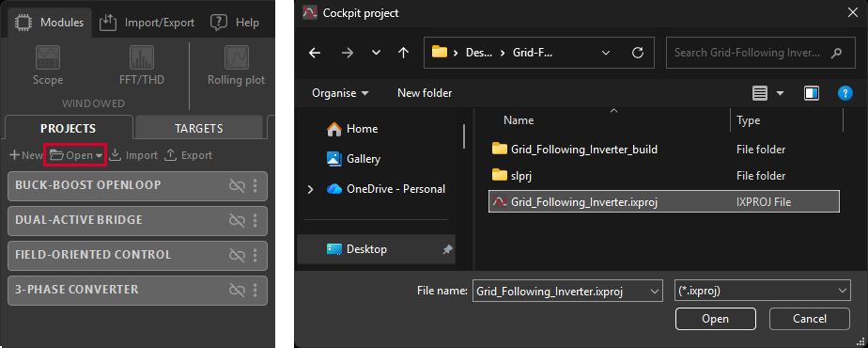Export the project

(x=188, y=155)
